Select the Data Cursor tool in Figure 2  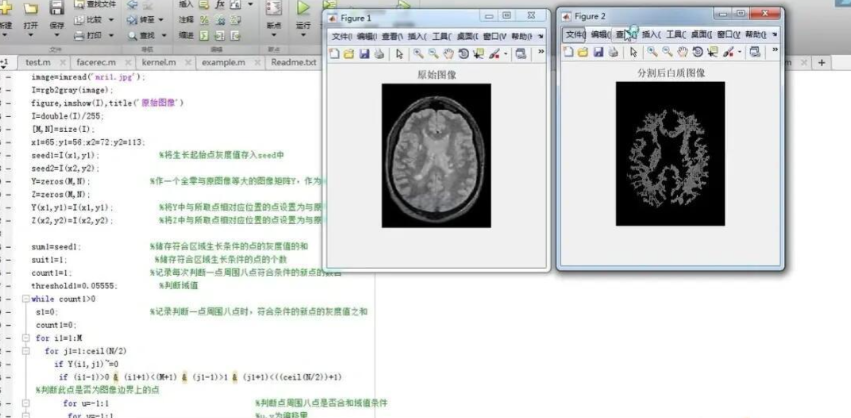click(x=713, y=52)
